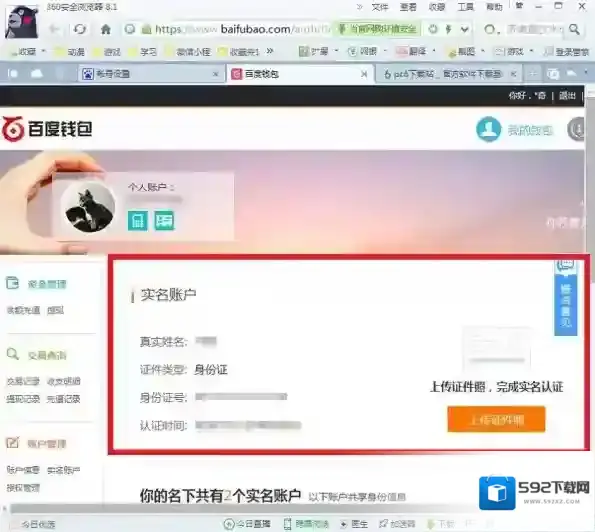Screen dimensions: 595x532
Task: Open the 查看 menu
Action: (408, 7)
